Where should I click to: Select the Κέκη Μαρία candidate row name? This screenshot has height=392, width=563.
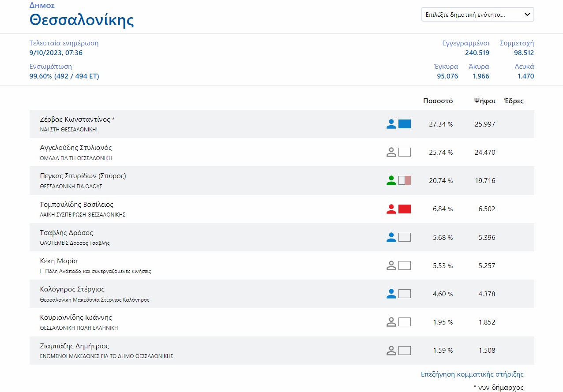pos(59,261)
